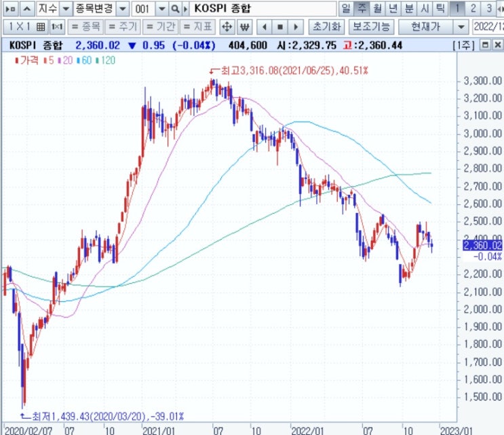Screen dimensions: 504x435
Task: Step backward with the left arrow control
Action: point(265,27)
